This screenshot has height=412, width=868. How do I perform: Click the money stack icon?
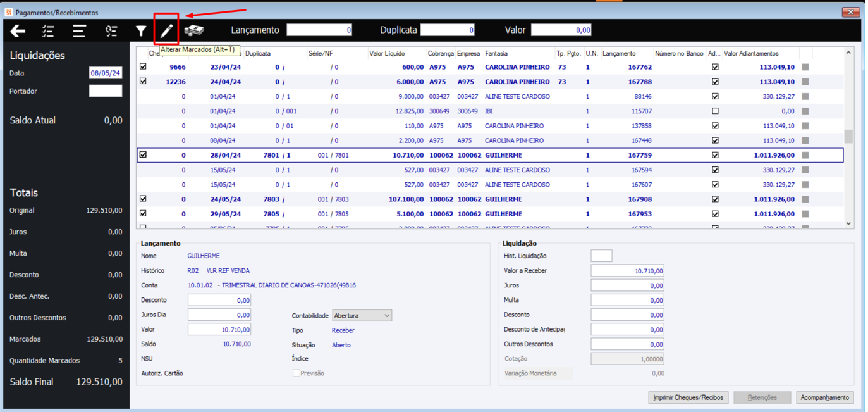tap(194, 30)
